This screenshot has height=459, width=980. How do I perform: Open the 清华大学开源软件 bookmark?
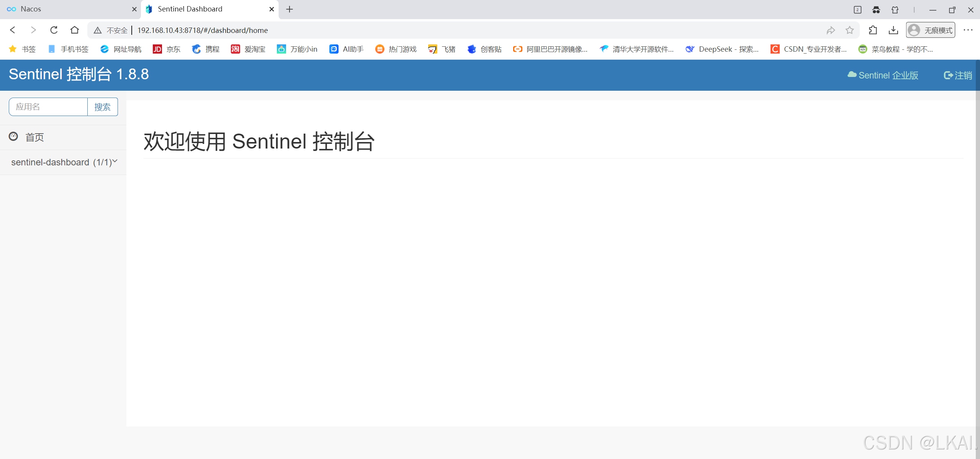[x=636, y=49]
